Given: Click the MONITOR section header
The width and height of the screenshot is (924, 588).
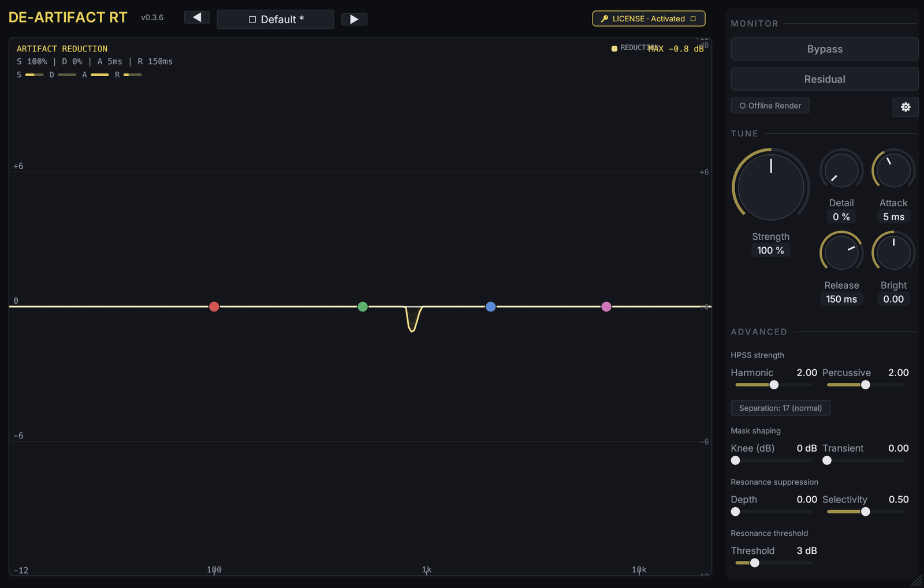Looking at the screenshot, I should click(x=755, y=24).
